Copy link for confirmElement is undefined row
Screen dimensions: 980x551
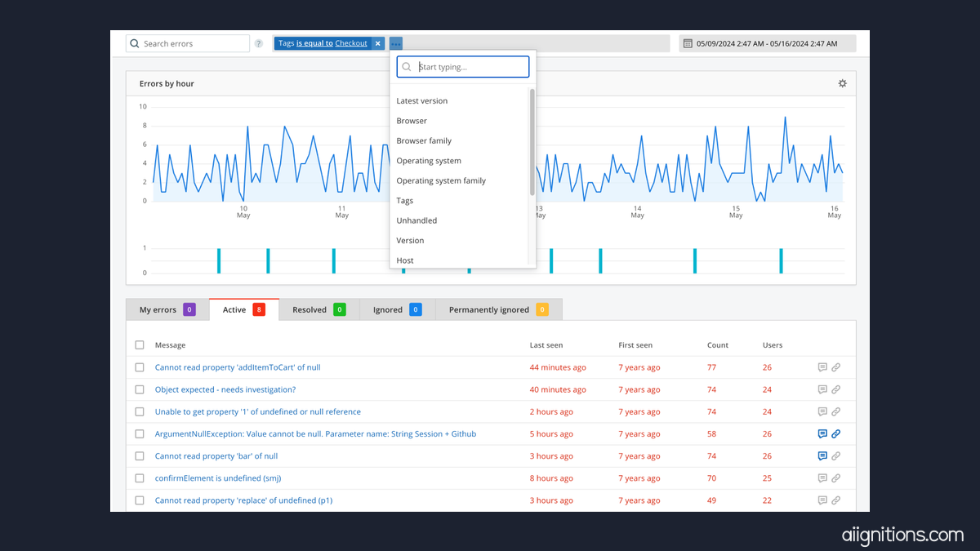(835, 478)
